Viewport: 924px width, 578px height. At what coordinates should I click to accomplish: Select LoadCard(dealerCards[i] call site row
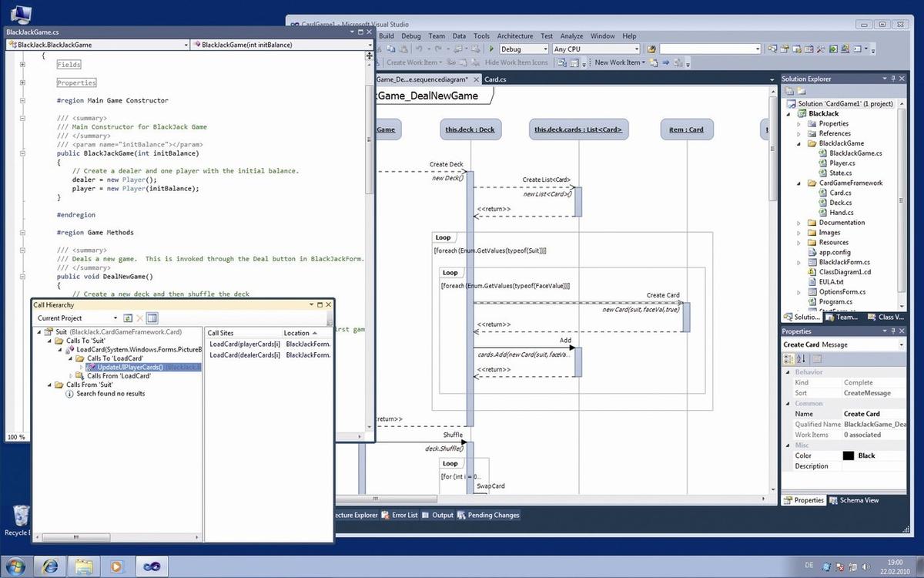(269, 355)
